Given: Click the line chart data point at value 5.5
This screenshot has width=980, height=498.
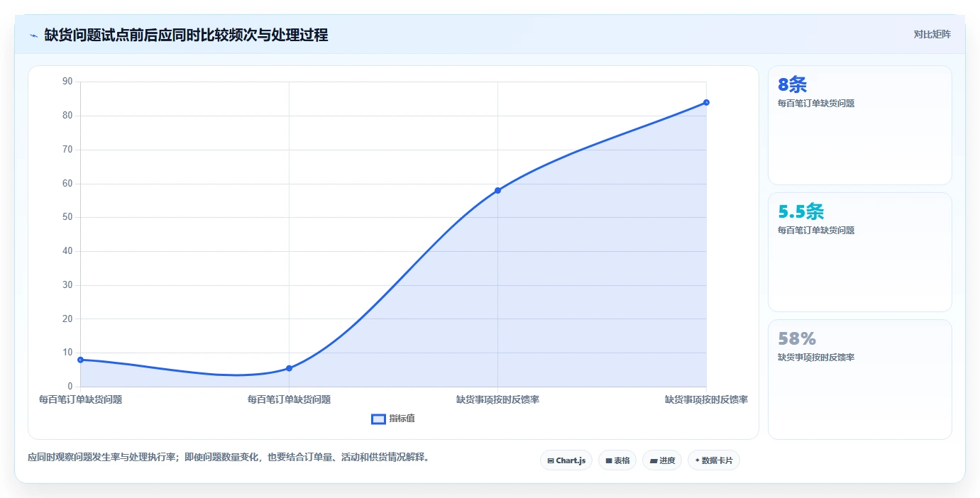Looking at the screenshot, I should 289,368.
